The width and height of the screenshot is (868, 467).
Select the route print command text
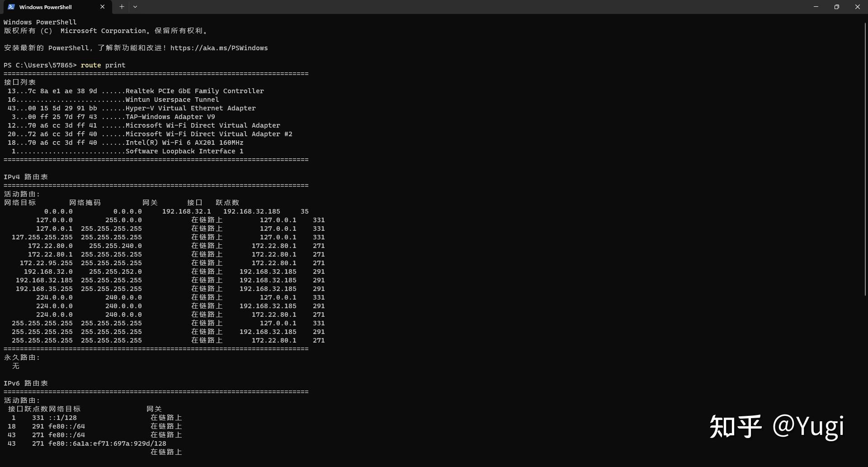point(103,65)
